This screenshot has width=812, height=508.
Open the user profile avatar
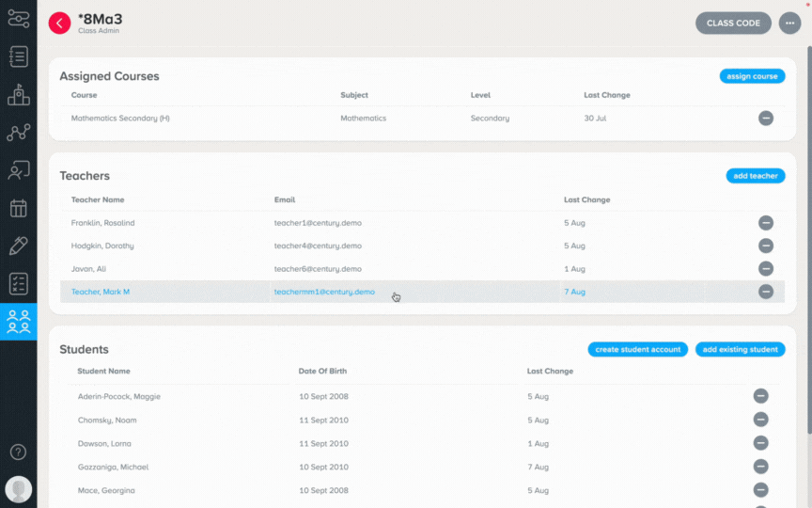click(19, 489)
